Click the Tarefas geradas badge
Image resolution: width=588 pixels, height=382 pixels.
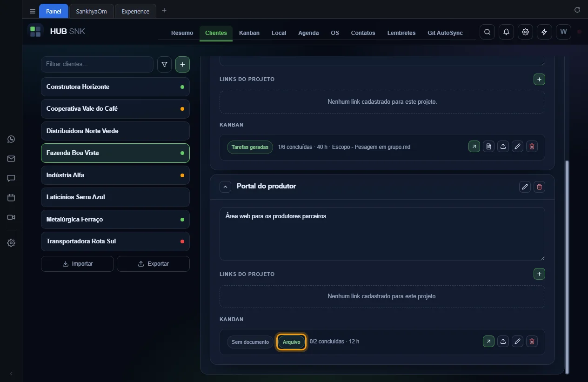(250, 147)
